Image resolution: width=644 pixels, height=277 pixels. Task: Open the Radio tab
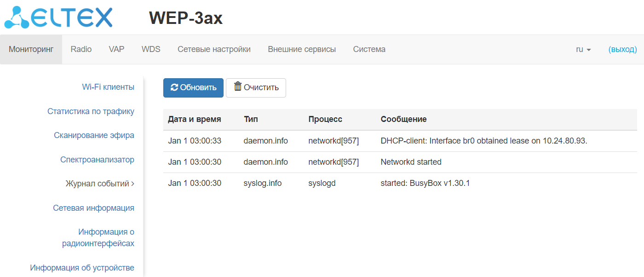[81, 49]
